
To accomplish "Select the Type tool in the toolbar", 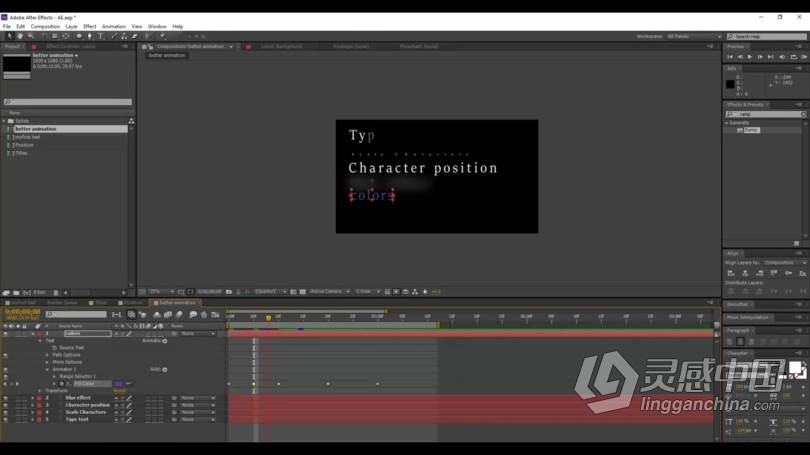I will (100, 36).
